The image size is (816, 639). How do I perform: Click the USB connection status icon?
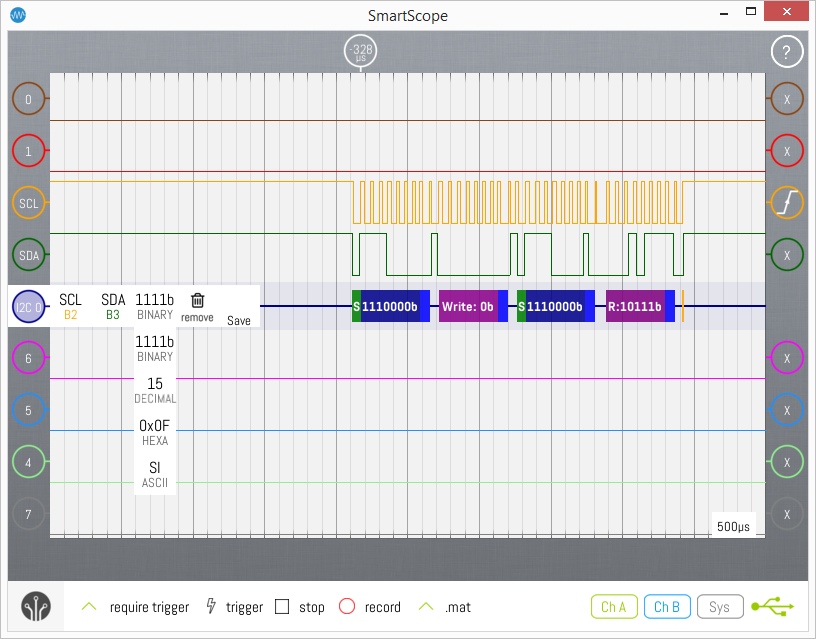pos(773,606)
